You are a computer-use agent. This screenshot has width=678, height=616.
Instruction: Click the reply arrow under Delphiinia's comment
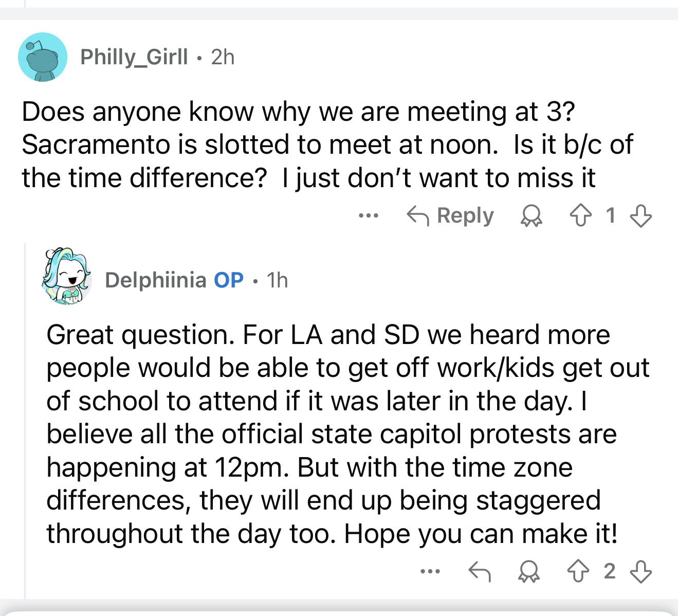pyautogui.click(x=480, y=571)
